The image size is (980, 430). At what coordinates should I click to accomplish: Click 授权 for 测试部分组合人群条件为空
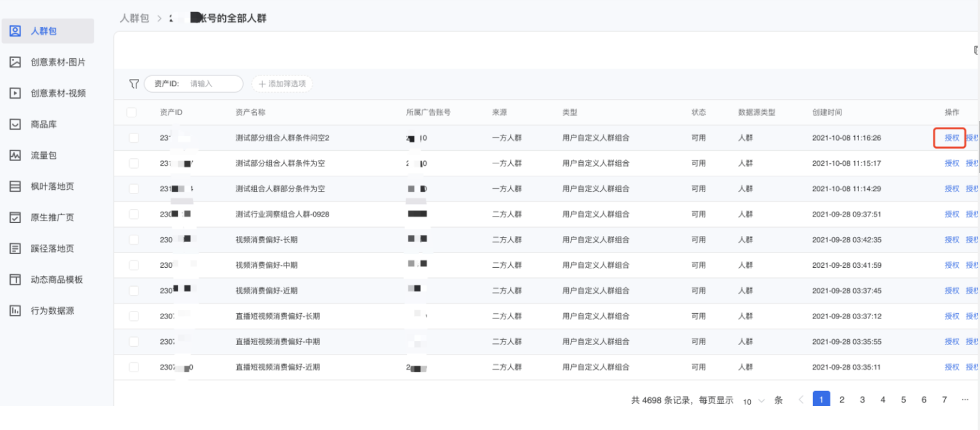point(952,163)
